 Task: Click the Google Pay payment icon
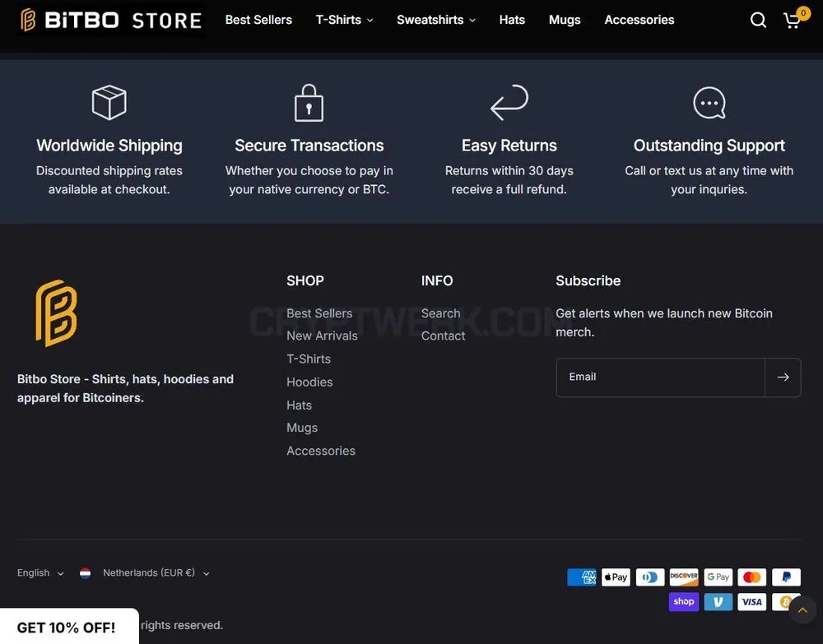(718, 577)
